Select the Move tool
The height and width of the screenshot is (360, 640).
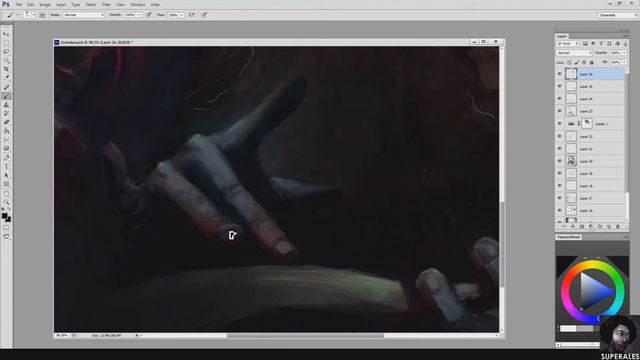(6, 34)
